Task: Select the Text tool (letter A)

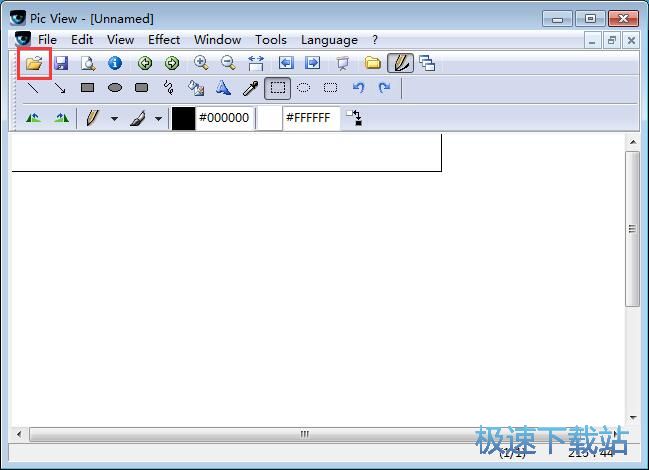Action: (223, 88)
